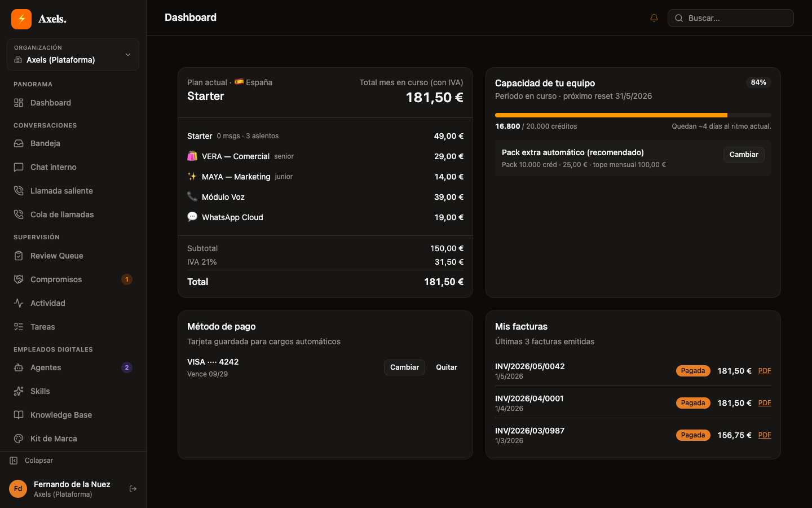This screenshot has width=812, height=508.
Task: Select the Llamada saliente phone icon
Action: [19, 191]
